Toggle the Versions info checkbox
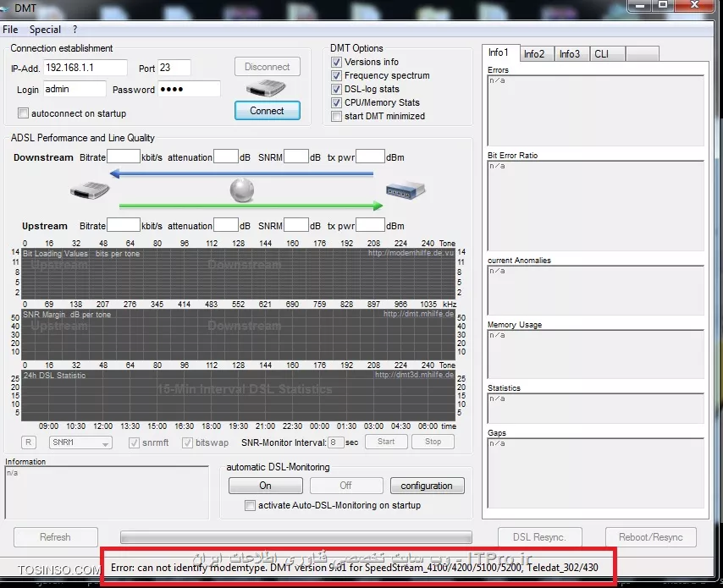723x588 pixels. tap(337, 62)
